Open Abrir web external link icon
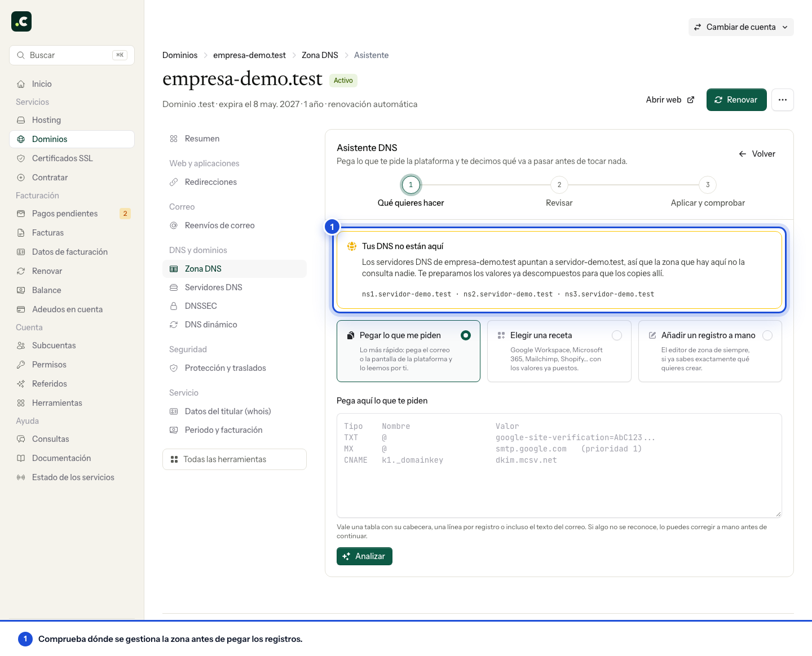 [x=691, y=100]
